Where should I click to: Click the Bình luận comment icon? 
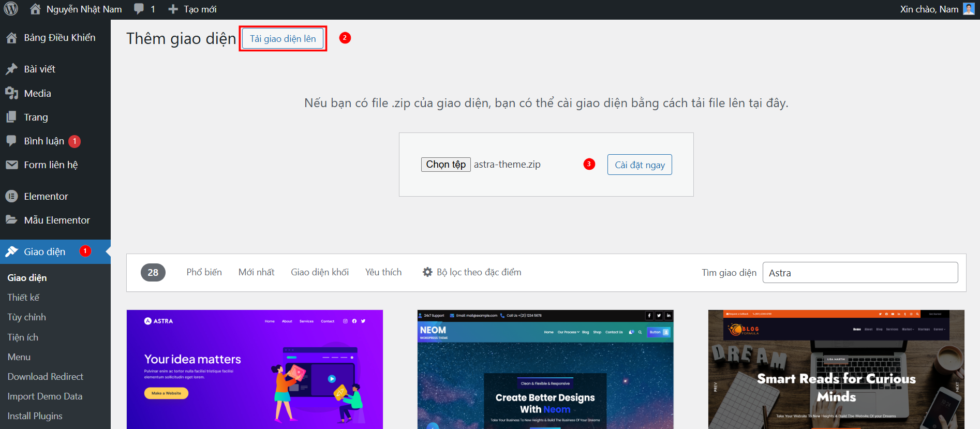[11, 141]
